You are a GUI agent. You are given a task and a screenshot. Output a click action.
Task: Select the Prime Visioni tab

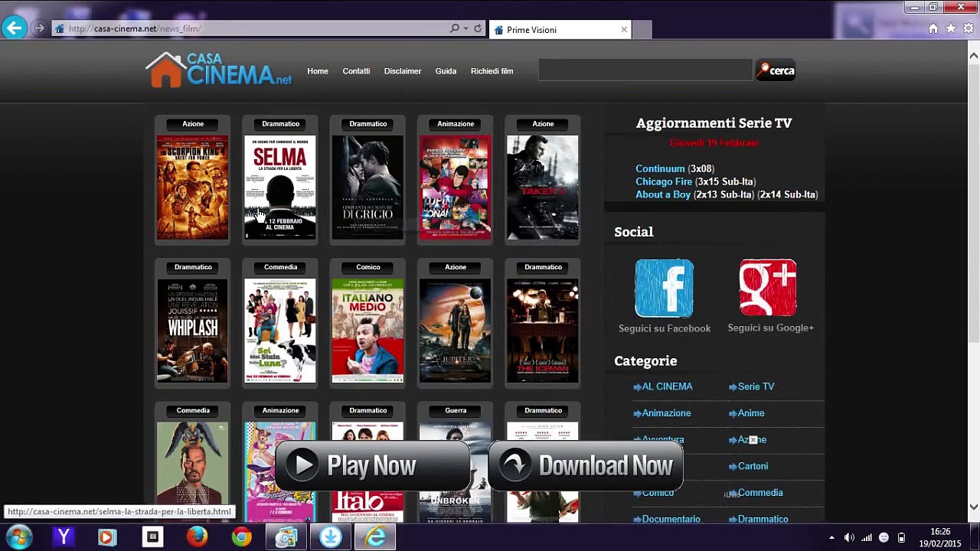(559, 30)
